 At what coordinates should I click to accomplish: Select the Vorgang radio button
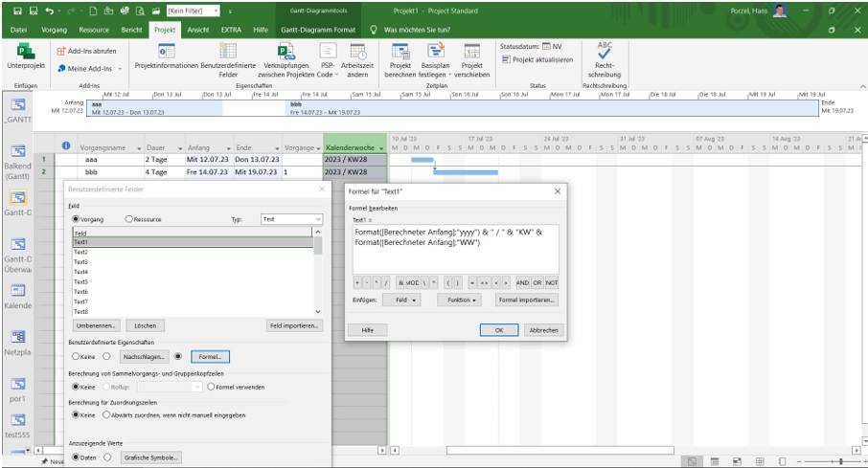tap(76, 219)
